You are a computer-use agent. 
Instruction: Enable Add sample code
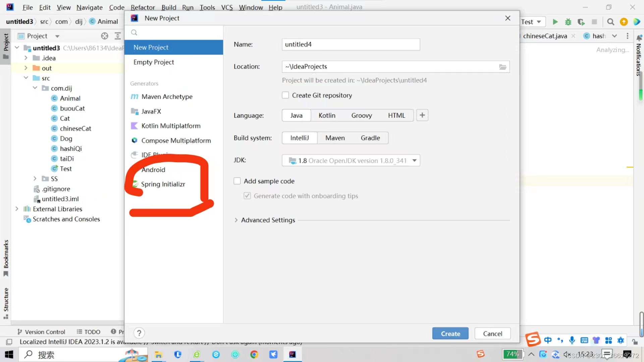[x=237, y=181]
